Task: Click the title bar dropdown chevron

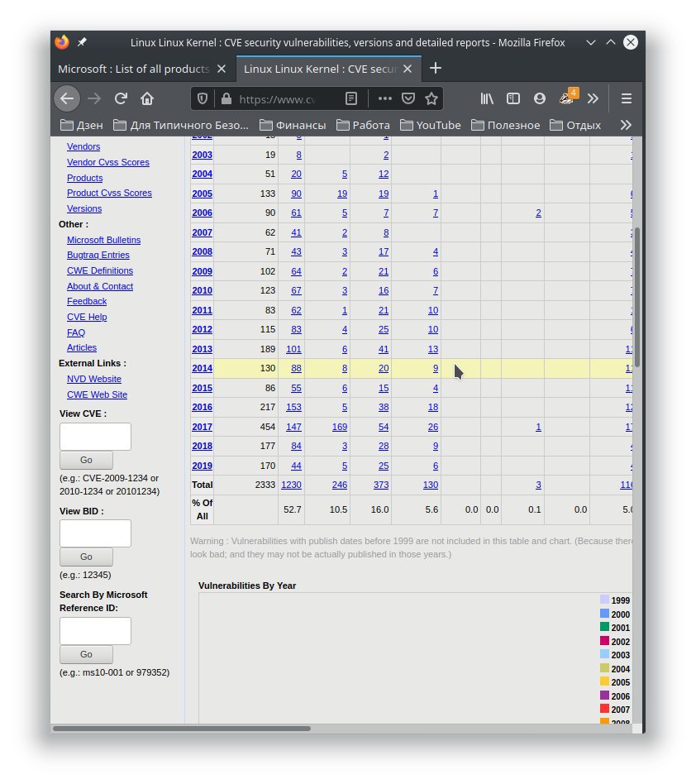Action: pyautogui.click(x=590, y=42)
